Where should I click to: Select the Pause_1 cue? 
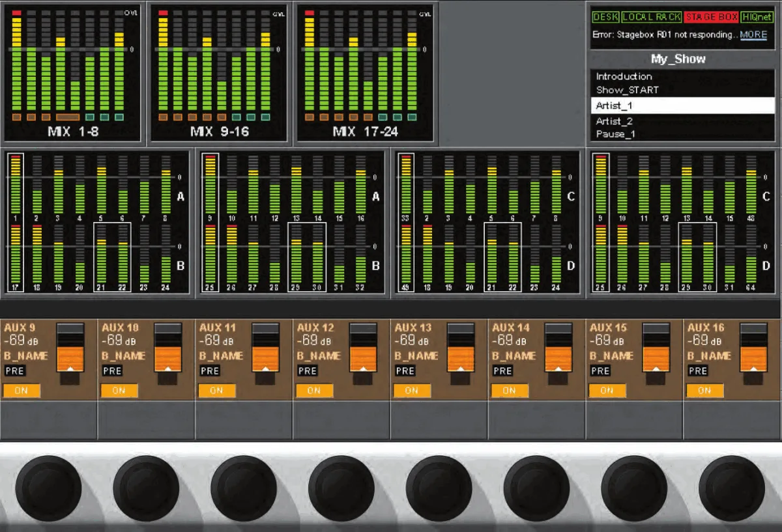tap(683, 134)
